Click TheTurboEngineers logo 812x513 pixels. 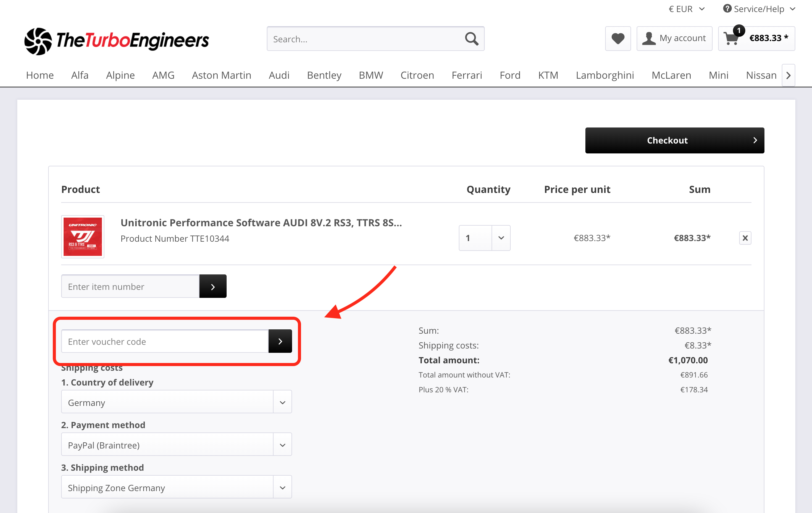coord(117,41)
